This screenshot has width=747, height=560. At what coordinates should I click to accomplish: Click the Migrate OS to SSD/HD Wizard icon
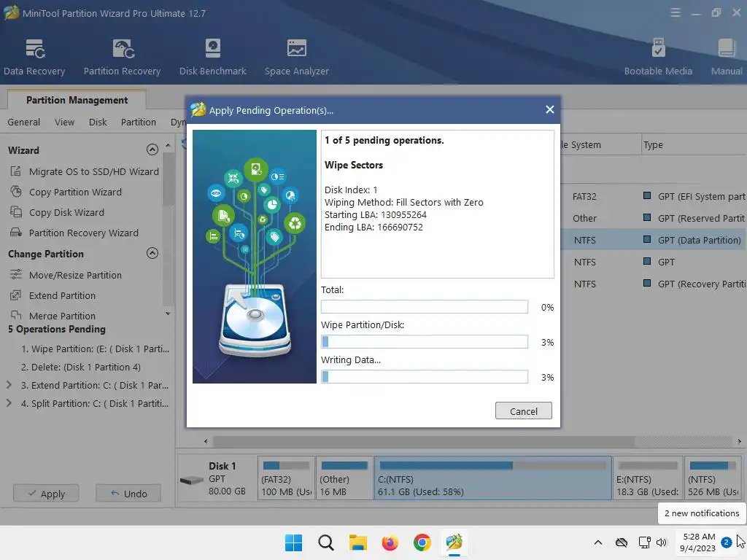click(x=16, y=171)
